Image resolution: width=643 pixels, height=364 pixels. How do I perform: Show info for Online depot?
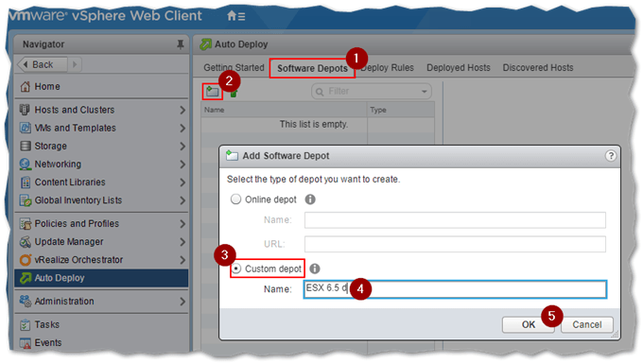(x=310, y=199)
